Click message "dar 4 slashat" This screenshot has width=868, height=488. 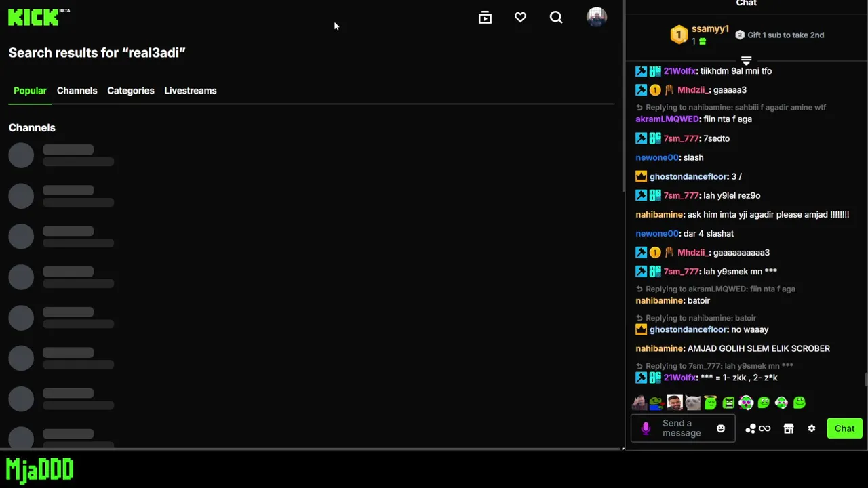coord(709,233)
